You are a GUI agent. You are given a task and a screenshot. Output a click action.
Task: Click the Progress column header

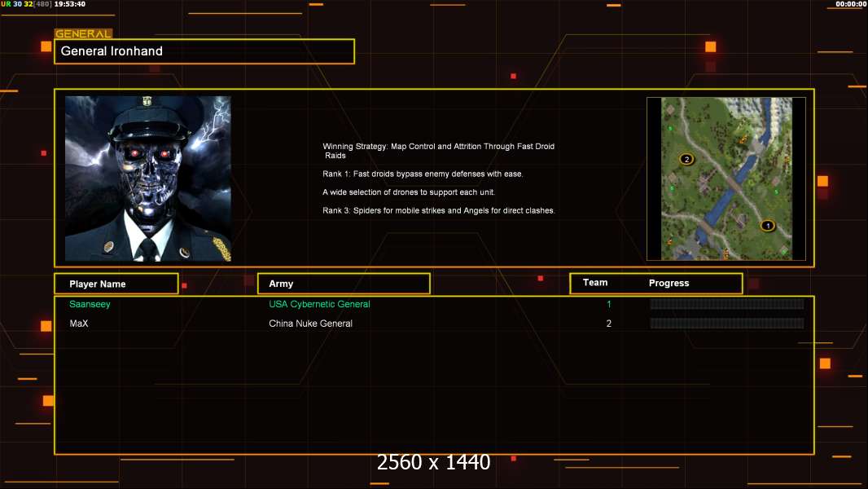669,283
